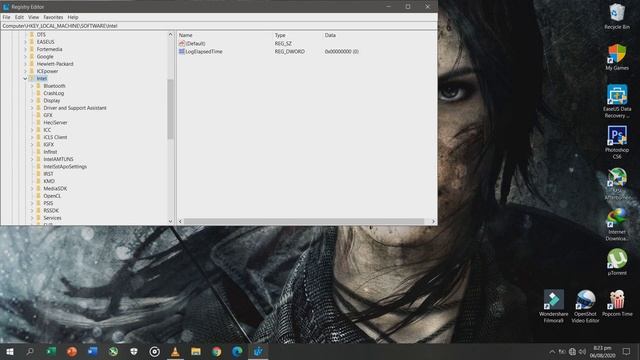Image resolution: width=640 pixels, height=360 pixels.
Task: Open the View menu
Action: (x=33, y=17)
